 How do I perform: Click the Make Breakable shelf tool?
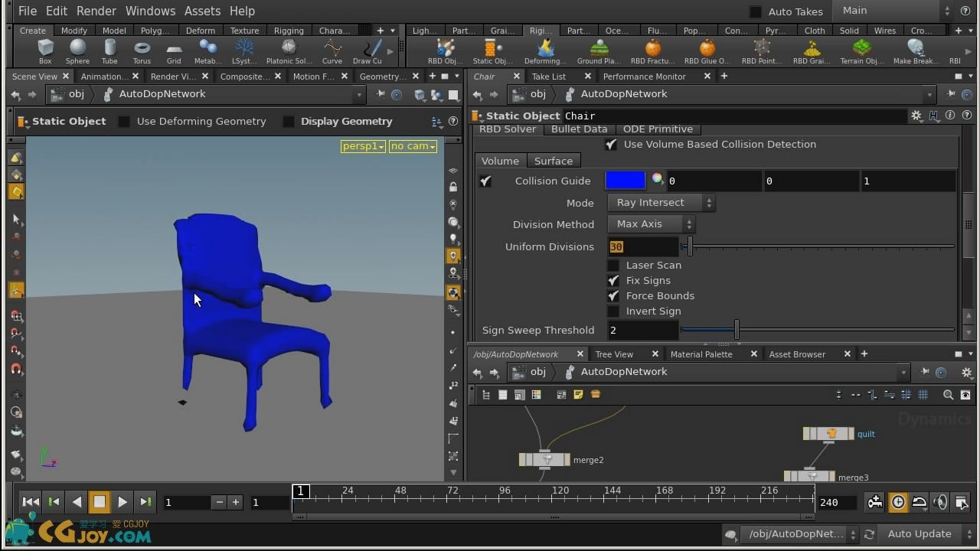916,51
